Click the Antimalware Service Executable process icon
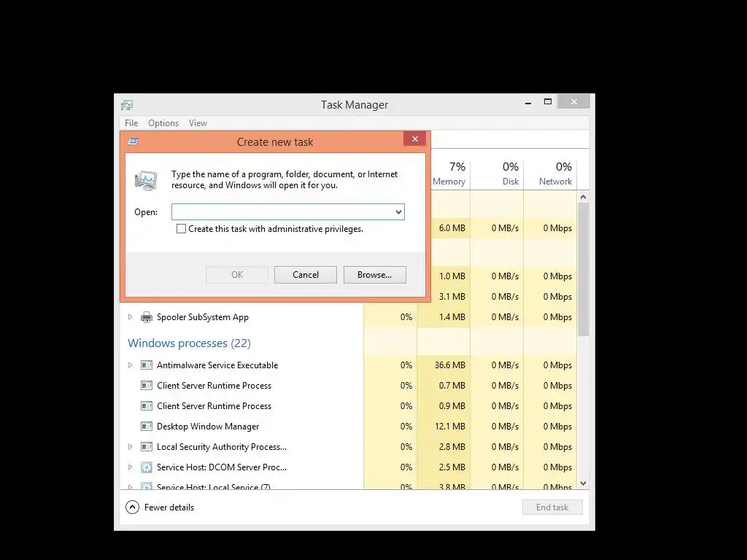 146,365
